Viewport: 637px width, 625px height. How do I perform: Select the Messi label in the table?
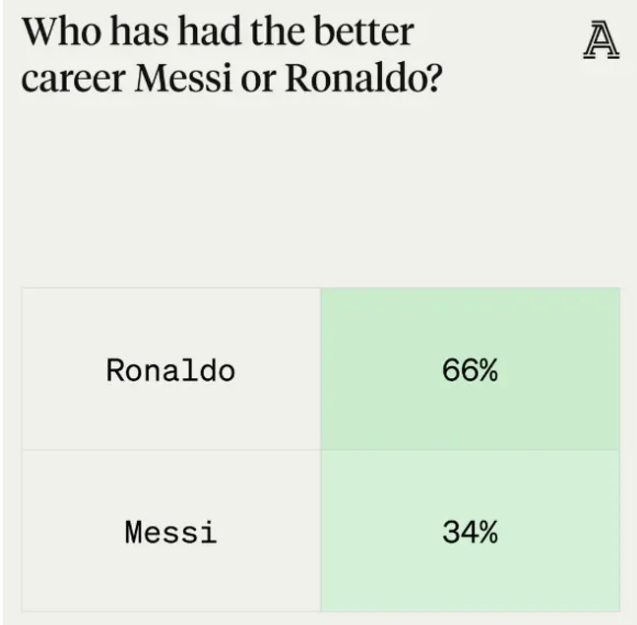170,532
